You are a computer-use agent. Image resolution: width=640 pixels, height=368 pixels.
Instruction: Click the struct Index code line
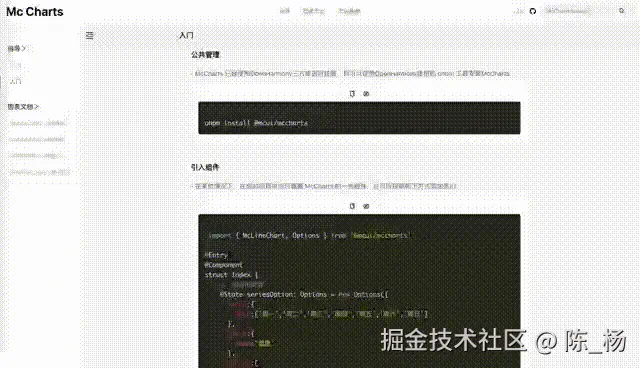click(x=231, y=275)
